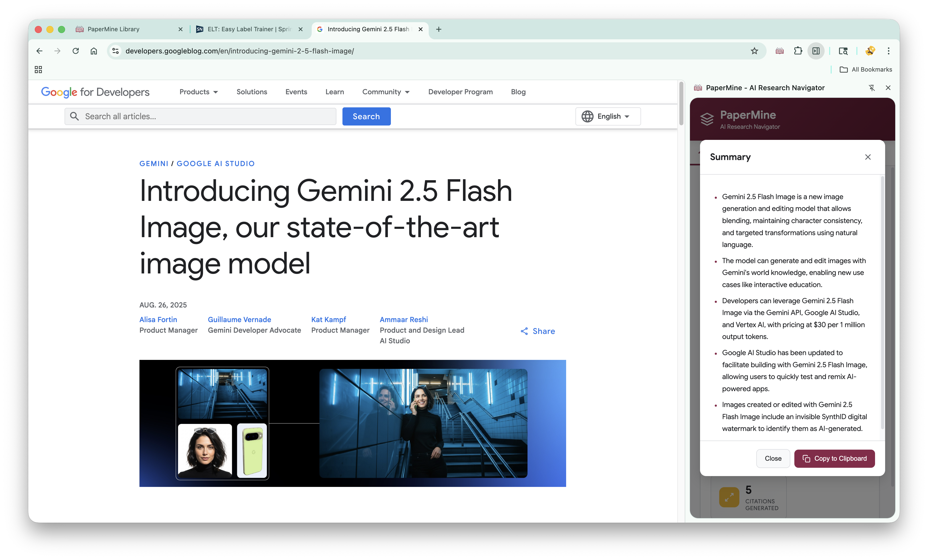The width and height of the screenshot is (928, 560).
Task: Click the browser reload button
Action: (x=76, y=51)
